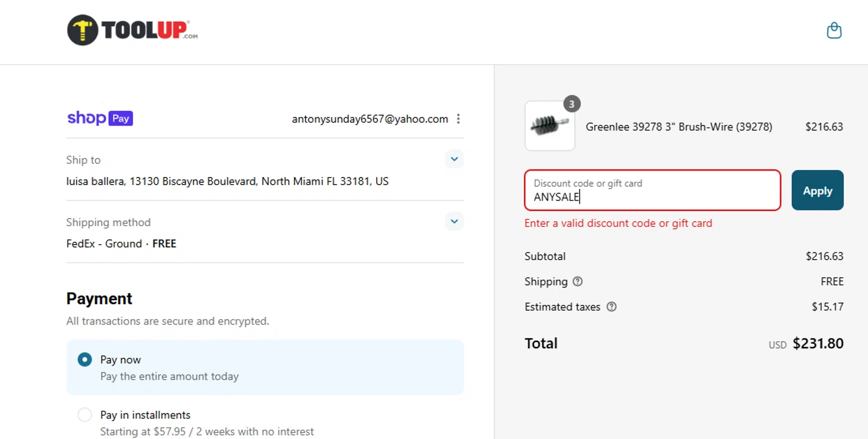Click the Pay the entire amount today text
This screenshot has height=439, width=868.
pyautogui.click(x=169, y=377)
